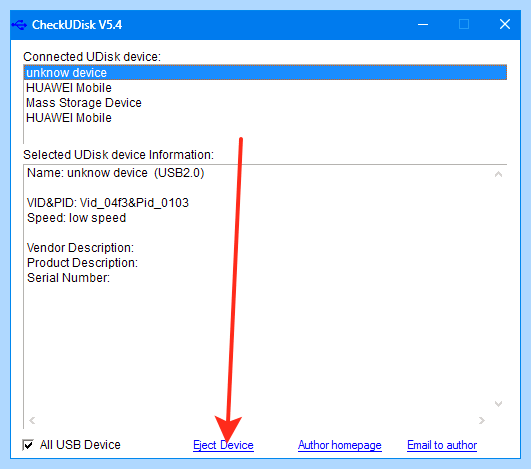Click the 'Product Description:' line

(x=82, y=263)
